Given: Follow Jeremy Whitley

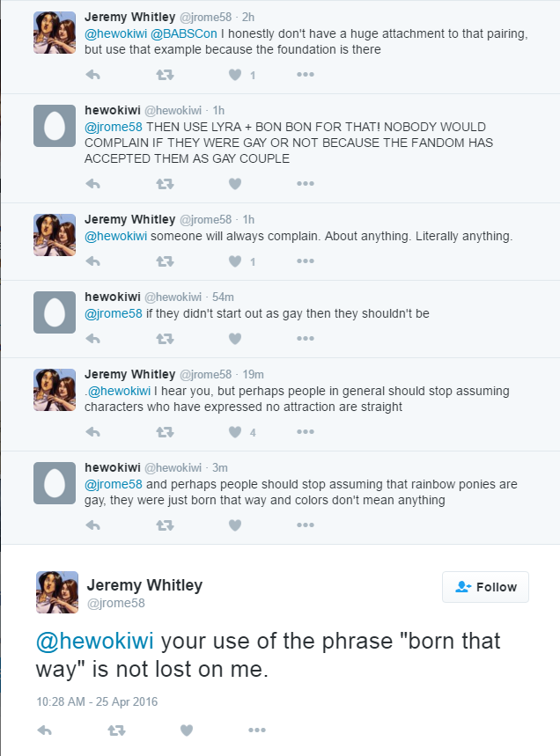Looking at the screenshot, I should click(x=485, y=587).
